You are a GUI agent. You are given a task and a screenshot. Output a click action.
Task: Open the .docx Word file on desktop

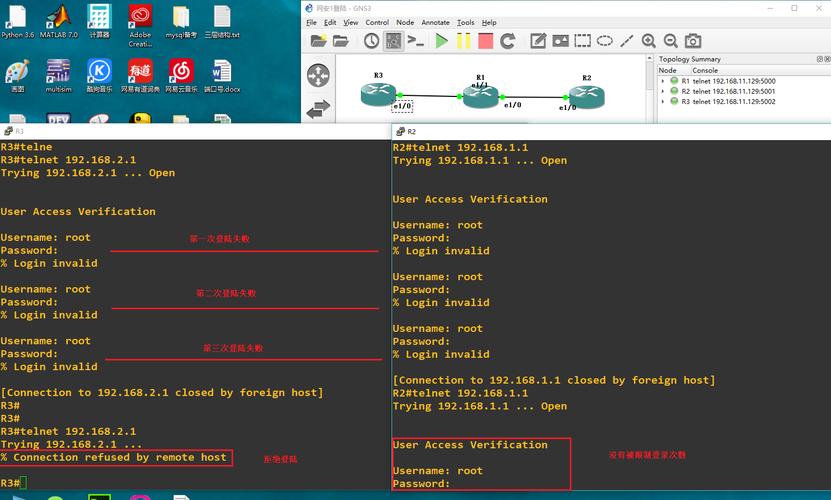[222, 76]
